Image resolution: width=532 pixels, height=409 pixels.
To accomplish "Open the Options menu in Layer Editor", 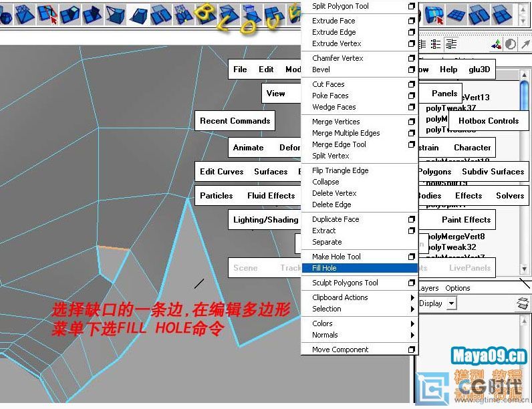I will click(x=458, y=288).
